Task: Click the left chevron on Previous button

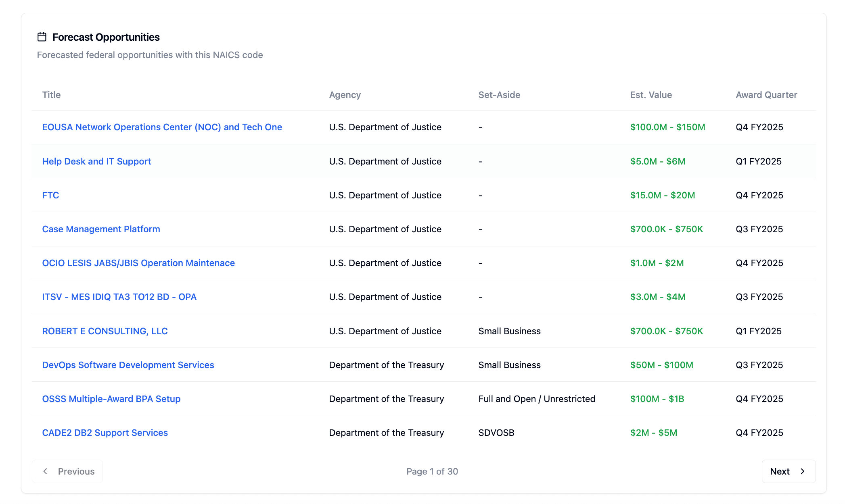Action: point(46,471)
